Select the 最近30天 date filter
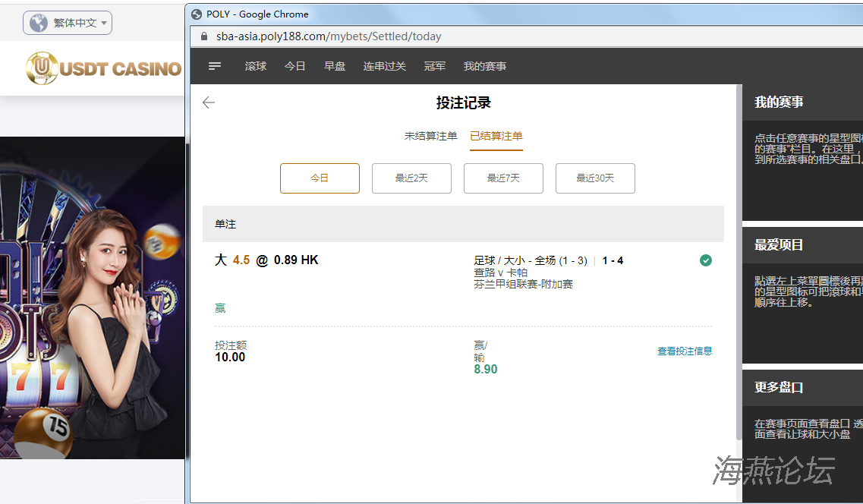The image size is (863, 504). [595, 178]
